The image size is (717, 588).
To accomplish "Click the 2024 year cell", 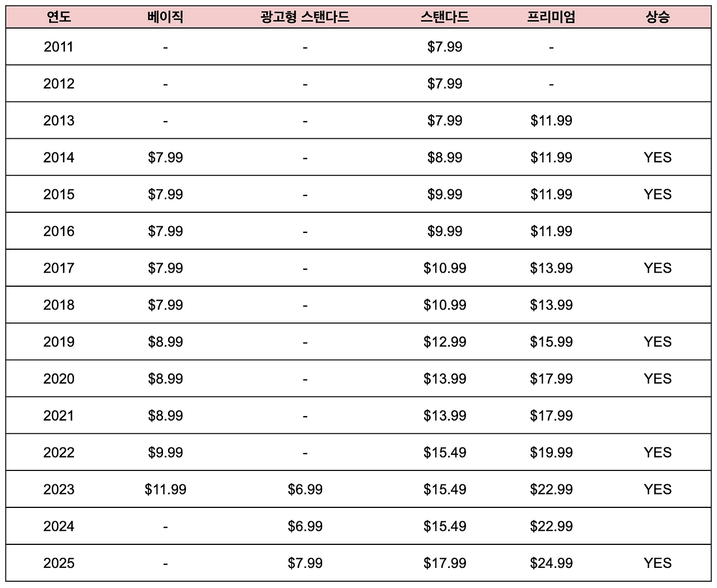I will (x=59, y=526).
